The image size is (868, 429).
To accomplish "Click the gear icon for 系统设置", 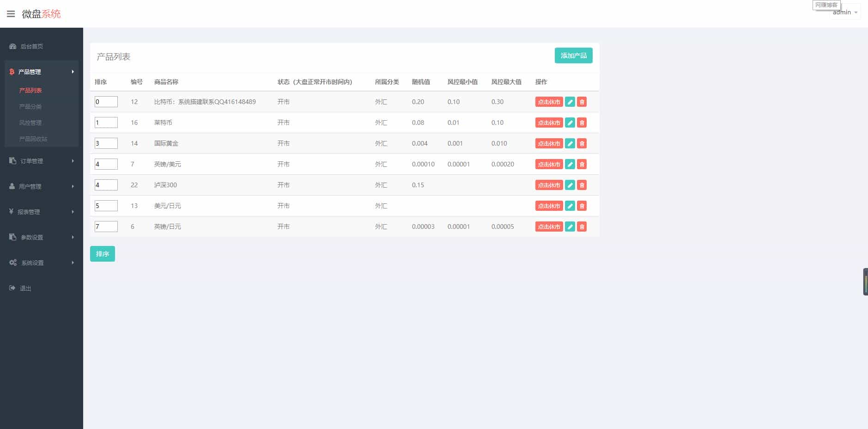I will coord(12,263).
